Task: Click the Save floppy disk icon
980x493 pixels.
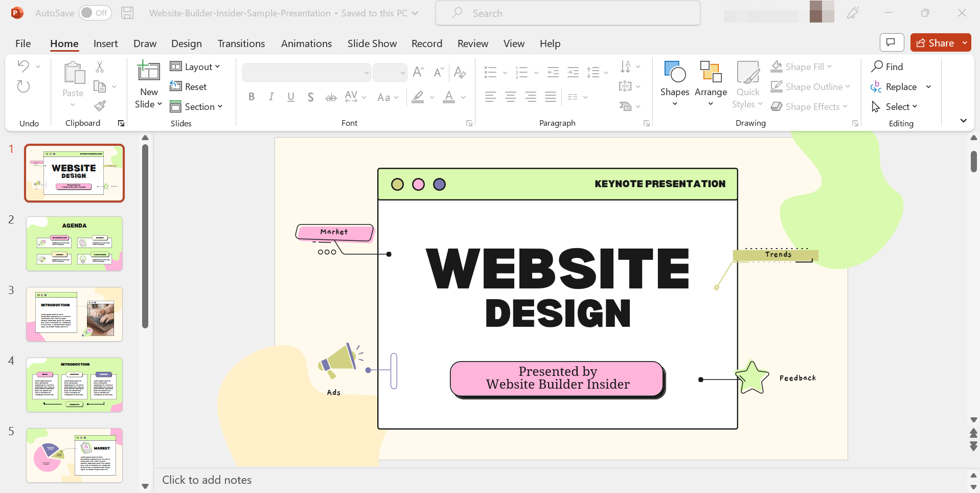Action: click(x=127, y=13)
